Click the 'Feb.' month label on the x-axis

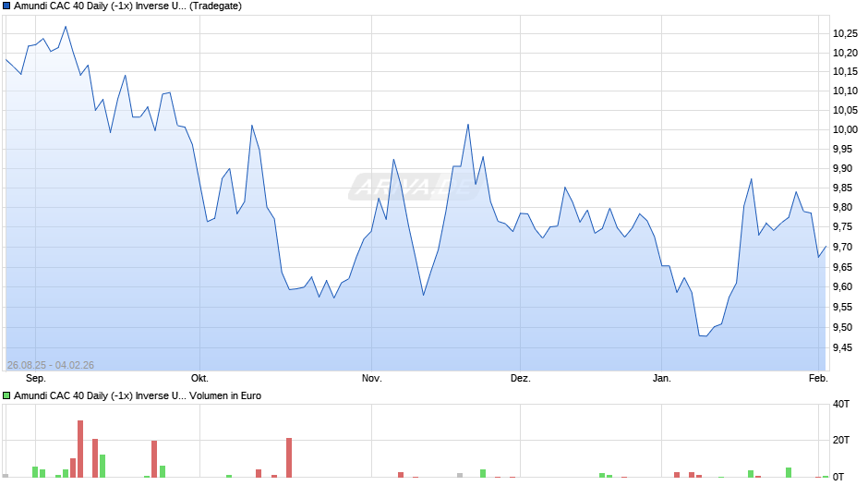tap(818, 379)
